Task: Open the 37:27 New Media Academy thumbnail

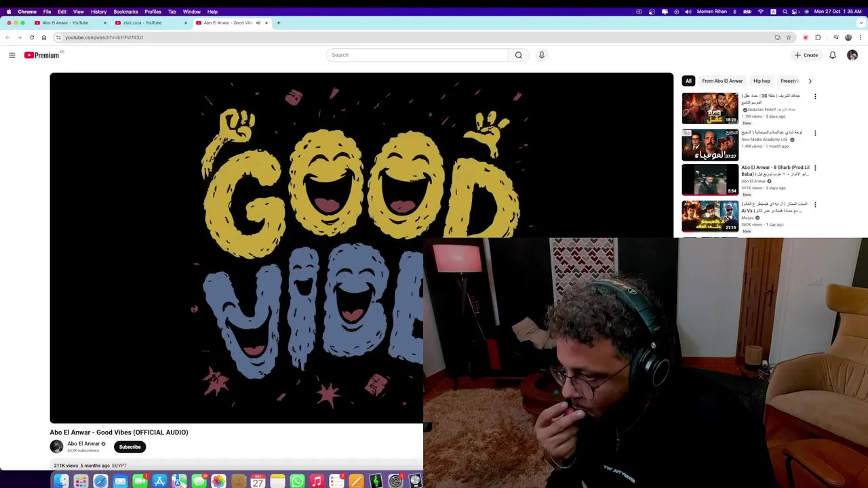Action: [x=710, y=144]
